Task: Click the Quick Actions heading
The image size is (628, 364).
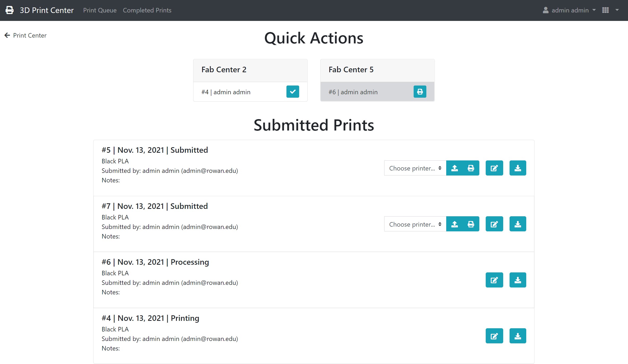Action: [x=314, y=38]
